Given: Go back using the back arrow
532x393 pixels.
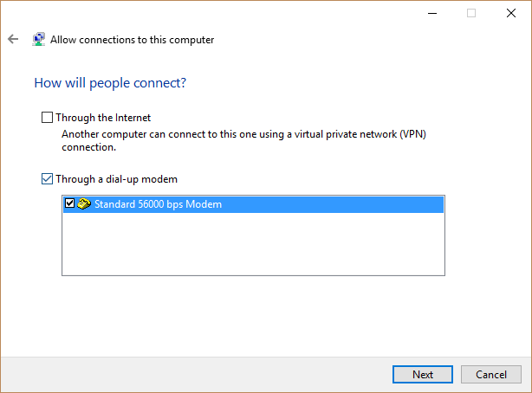Looking at the screenshot, I should [x=13, y=39].
